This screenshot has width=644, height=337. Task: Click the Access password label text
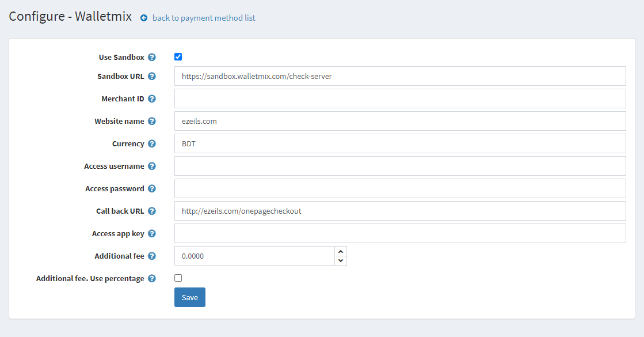115,188
